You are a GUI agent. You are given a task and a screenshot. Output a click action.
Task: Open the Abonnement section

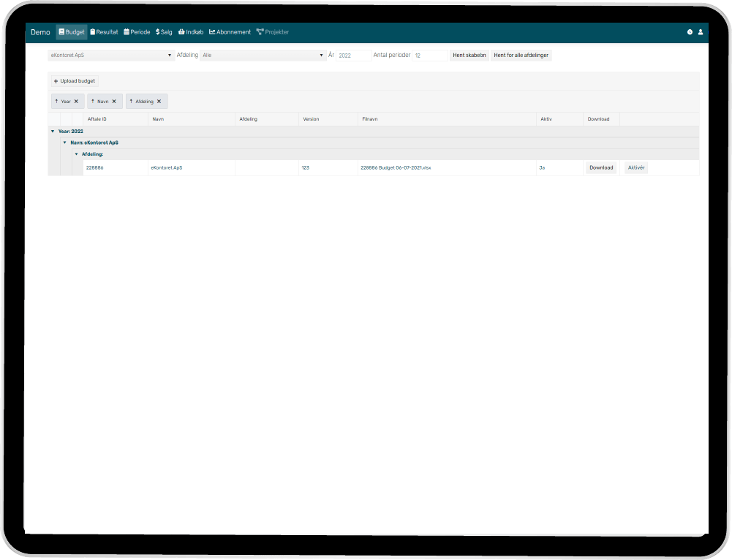(230, 32)
